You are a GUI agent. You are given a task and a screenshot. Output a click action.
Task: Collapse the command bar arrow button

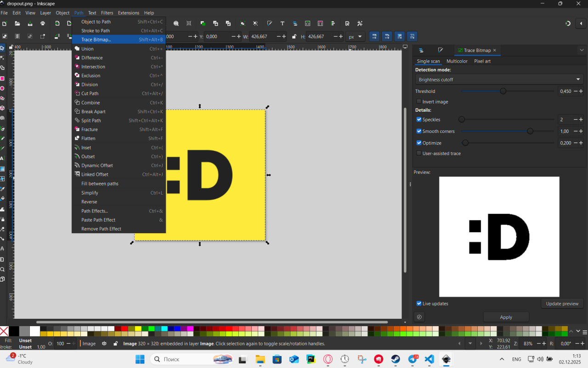[x=582, y=23]
